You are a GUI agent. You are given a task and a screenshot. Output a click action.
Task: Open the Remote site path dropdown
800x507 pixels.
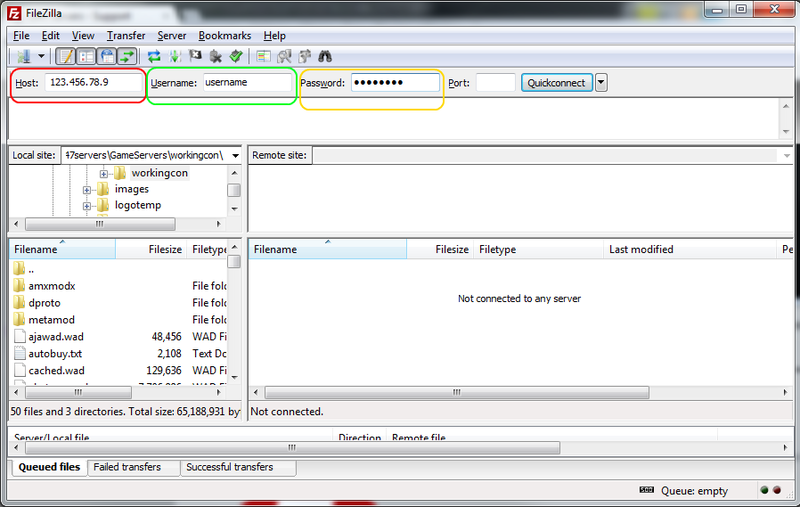click(786, 156)
